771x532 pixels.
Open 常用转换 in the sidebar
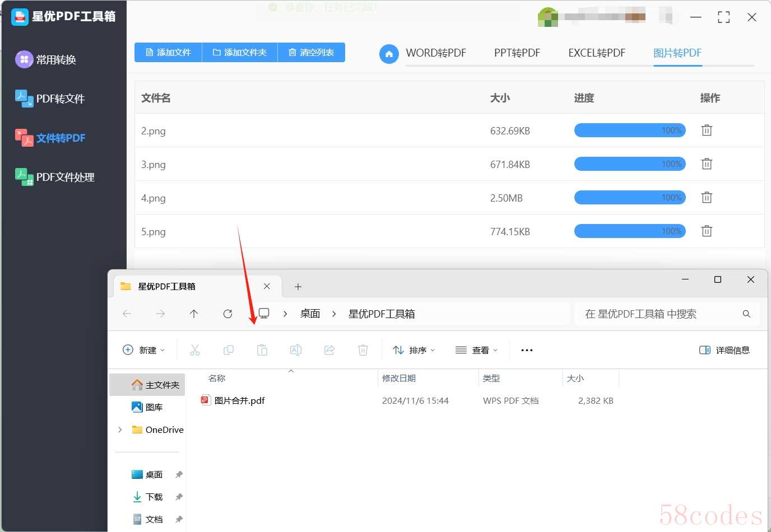[46, 59]
